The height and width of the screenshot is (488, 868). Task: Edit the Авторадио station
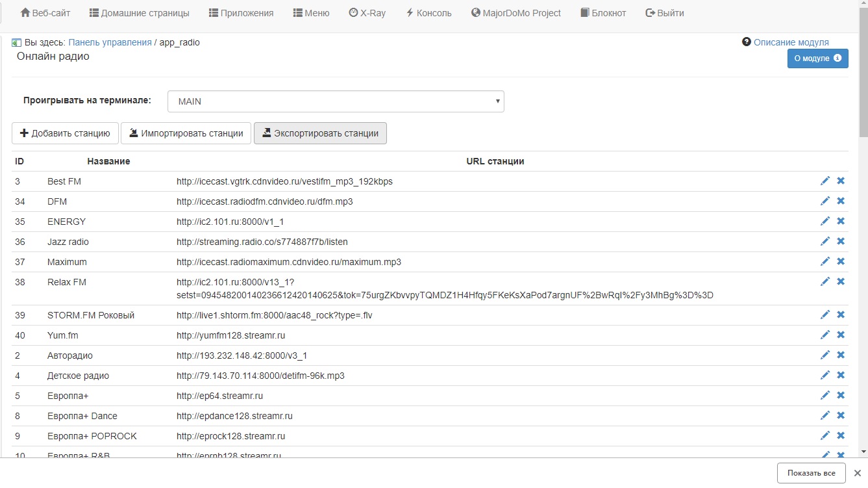825,355
